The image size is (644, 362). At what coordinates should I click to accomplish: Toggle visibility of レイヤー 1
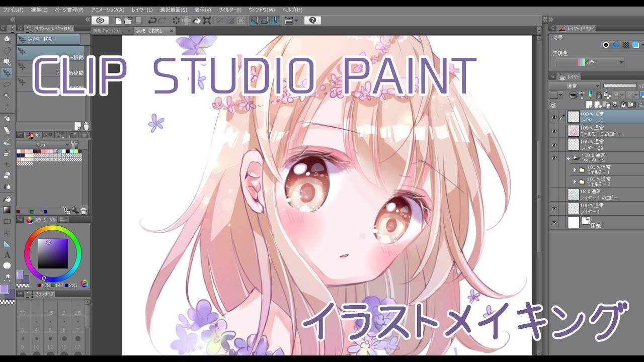pos(554,208)
